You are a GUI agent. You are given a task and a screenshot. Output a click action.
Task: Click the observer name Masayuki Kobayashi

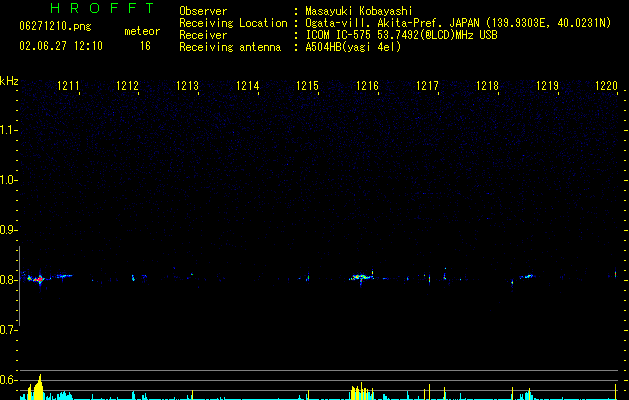(359, 11)
